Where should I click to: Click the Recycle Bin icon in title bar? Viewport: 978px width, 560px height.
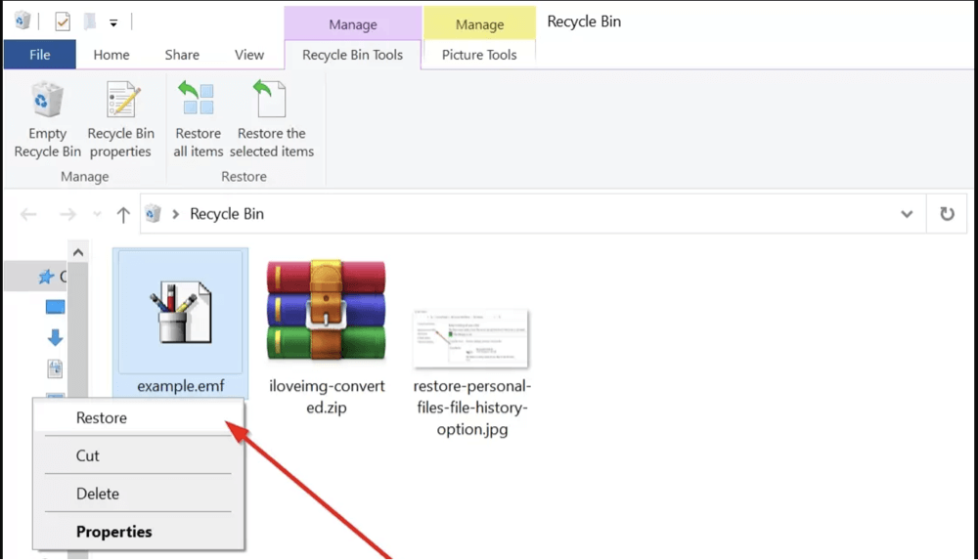point(22,21)
